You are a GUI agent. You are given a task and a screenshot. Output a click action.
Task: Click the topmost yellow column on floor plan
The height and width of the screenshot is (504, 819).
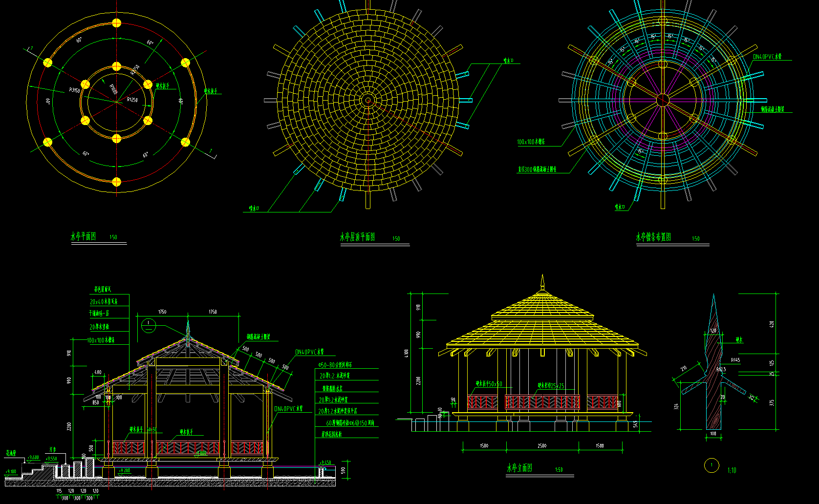[116, 23]
